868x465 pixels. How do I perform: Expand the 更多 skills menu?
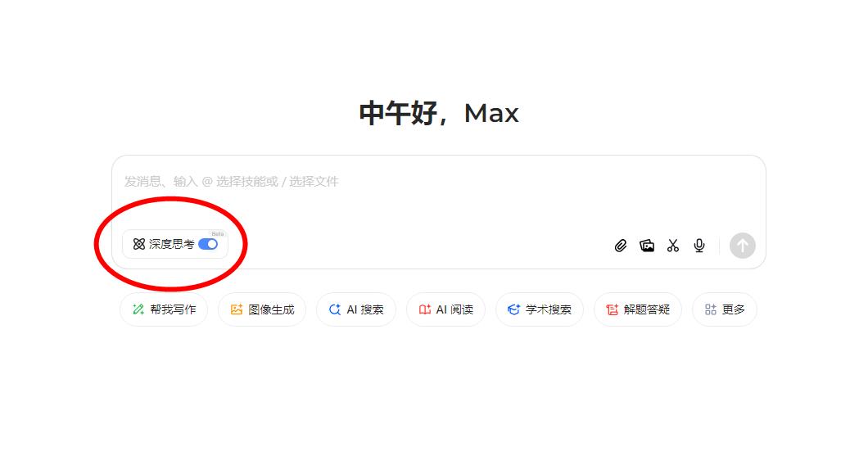point(725,309)
